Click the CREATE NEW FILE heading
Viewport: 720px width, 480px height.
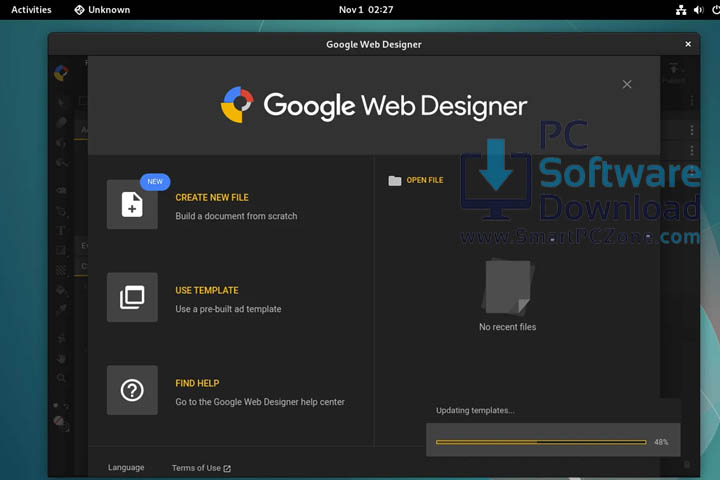pos(212,198)
